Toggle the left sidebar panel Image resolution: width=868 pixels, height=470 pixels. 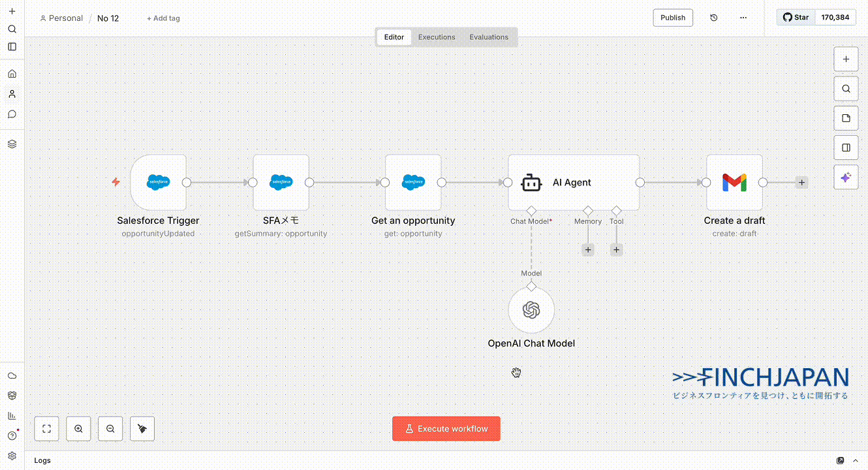[12, 47]
